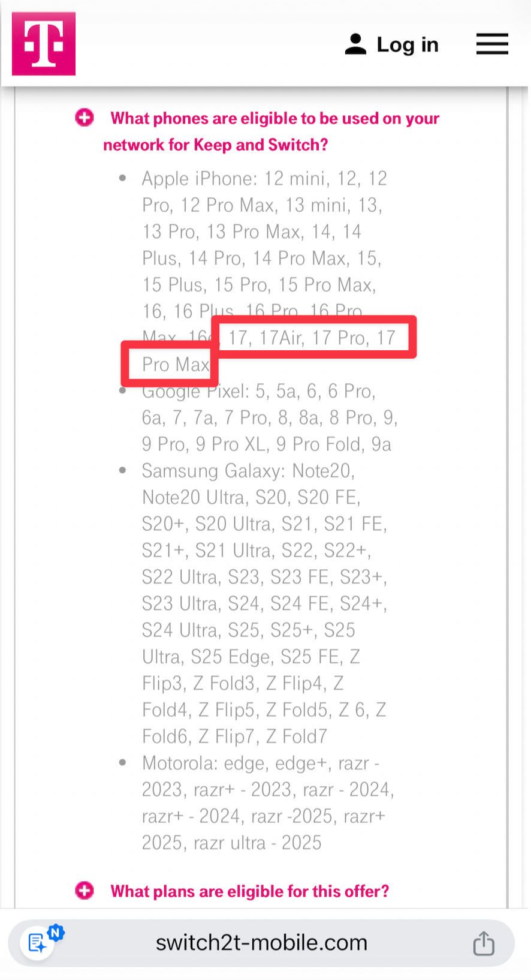
Task: Click "What plans are eligible for this offer?"
Action: (249, 891)
